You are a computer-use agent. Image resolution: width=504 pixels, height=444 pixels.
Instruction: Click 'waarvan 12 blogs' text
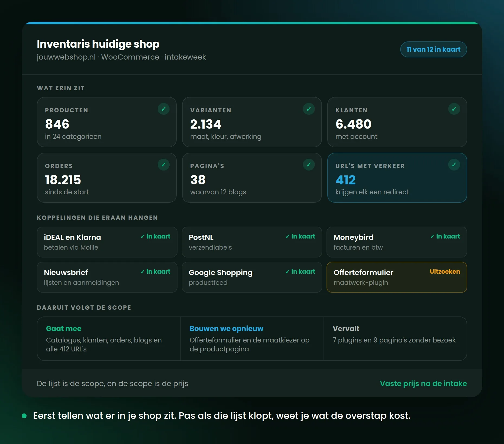pos(218,192)
